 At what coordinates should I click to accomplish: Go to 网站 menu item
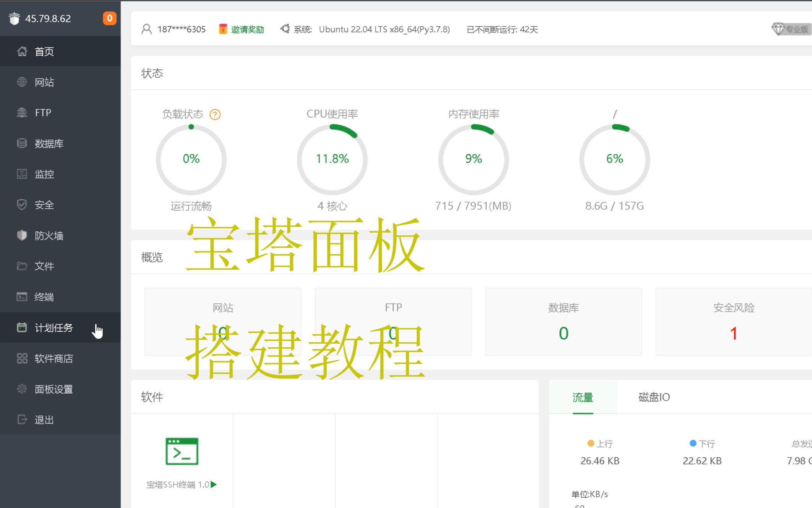tap(60, 82)
